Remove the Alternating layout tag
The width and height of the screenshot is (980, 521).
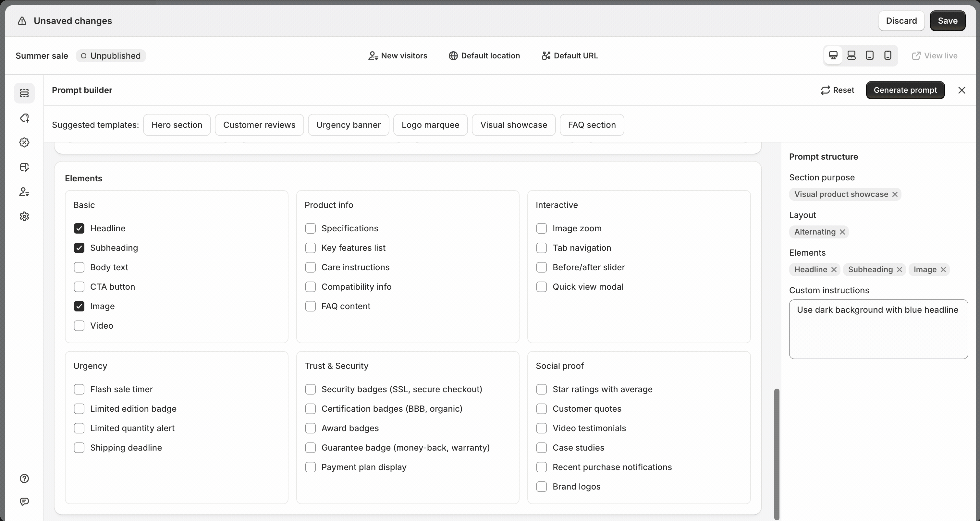pos(842,232)
